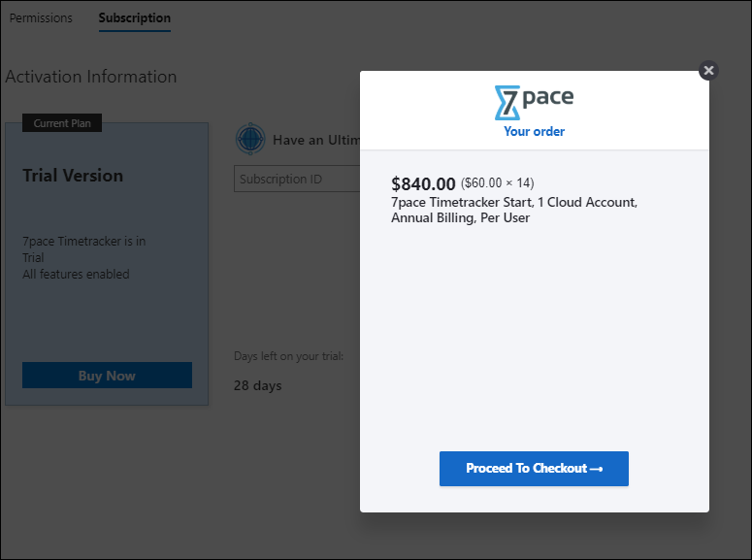Viewport: 752px width, 560px height.
Task: Click the 28 days trial remaining text
Action: pyautogui.click(x=257, y=385)
